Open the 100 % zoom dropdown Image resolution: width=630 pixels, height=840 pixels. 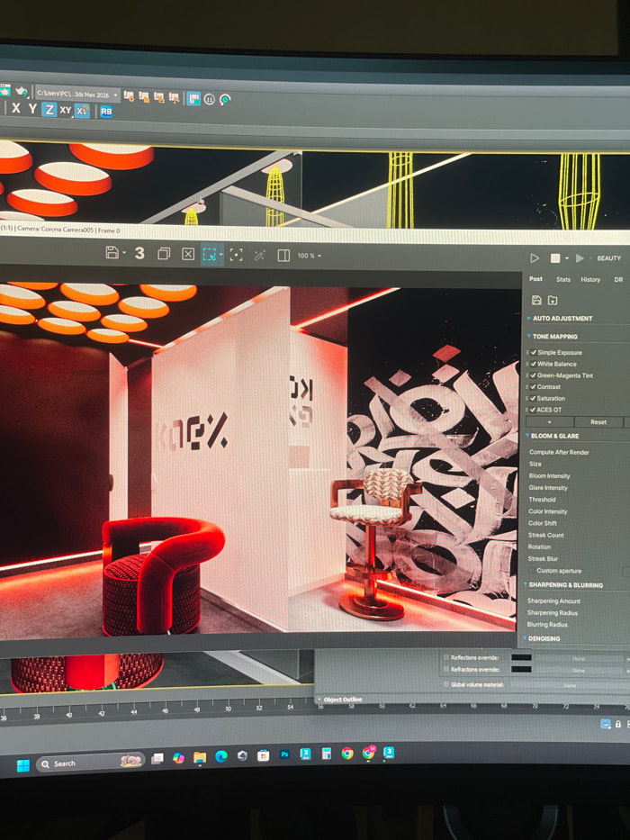click(x=310, y=256)
